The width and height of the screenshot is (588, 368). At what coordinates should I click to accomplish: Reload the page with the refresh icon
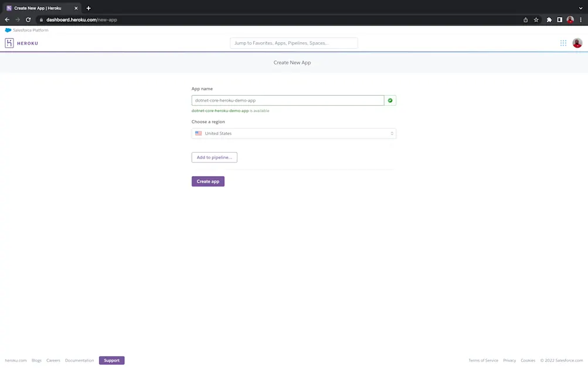click(x=28, y=19)
